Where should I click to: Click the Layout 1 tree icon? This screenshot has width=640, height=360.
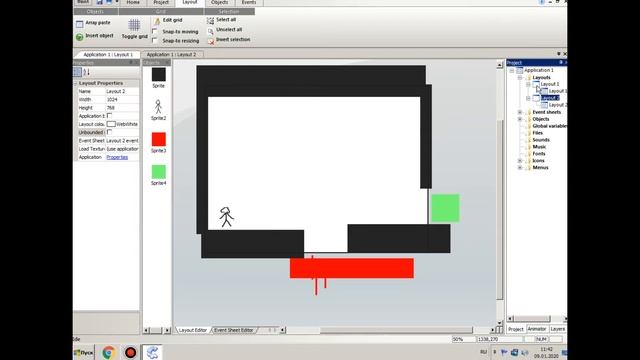[536, 84]
